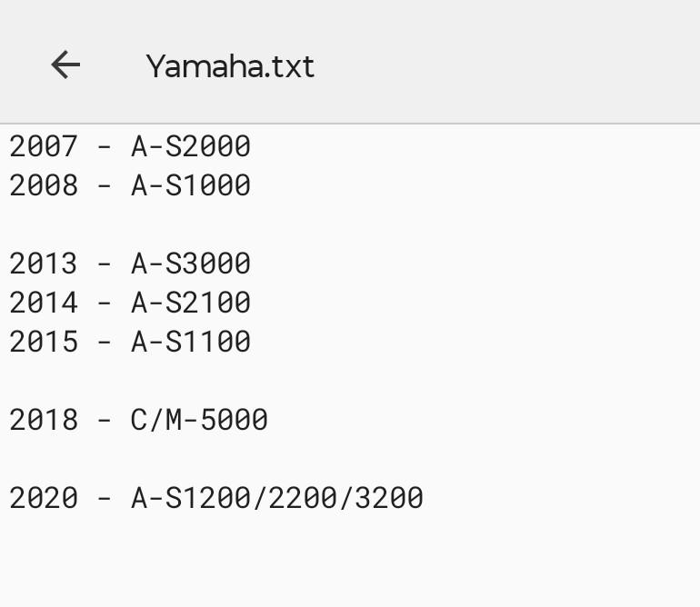Click the back arrow icon
This screenshot has width=700, height=607.
tap(65, 65)
